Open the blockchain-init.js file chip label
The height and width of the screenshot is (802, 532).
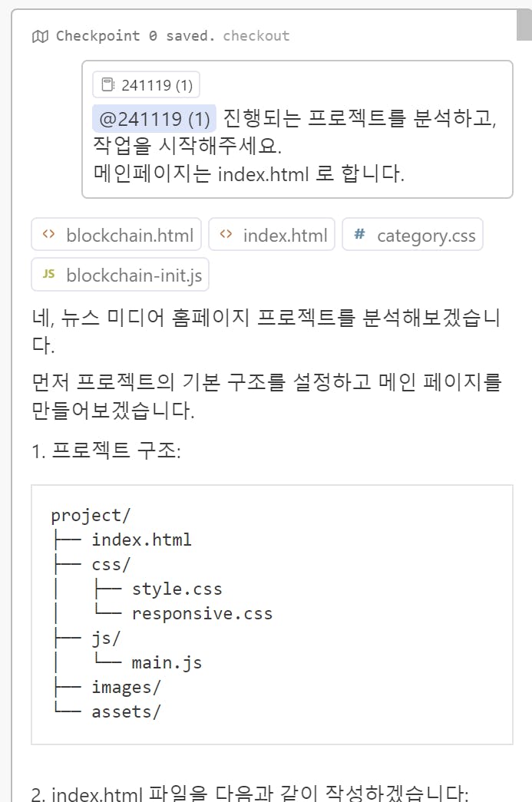tap(134, 275)
